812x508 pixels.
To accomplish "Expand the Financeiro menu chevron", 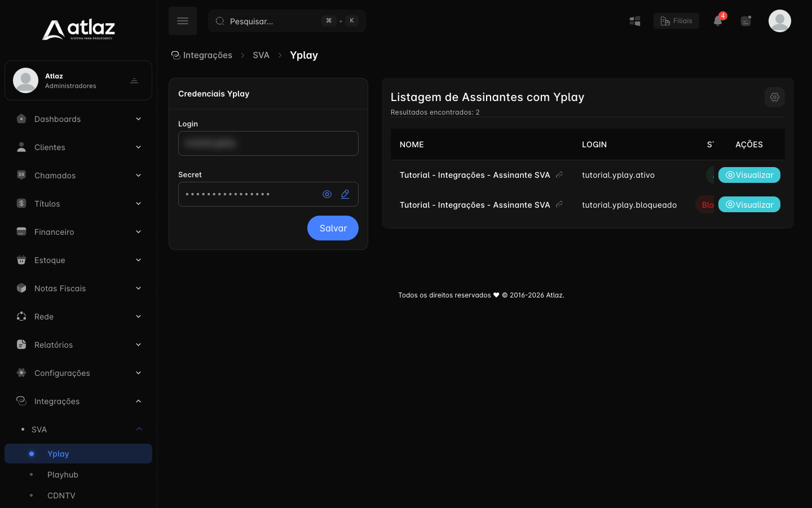I will point(138,232).
